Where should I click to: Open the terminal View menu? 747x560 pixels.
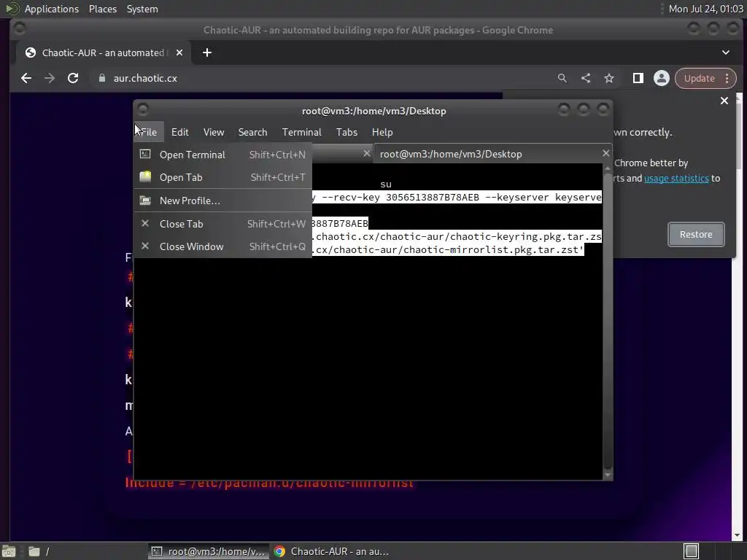tap(214, 132)
